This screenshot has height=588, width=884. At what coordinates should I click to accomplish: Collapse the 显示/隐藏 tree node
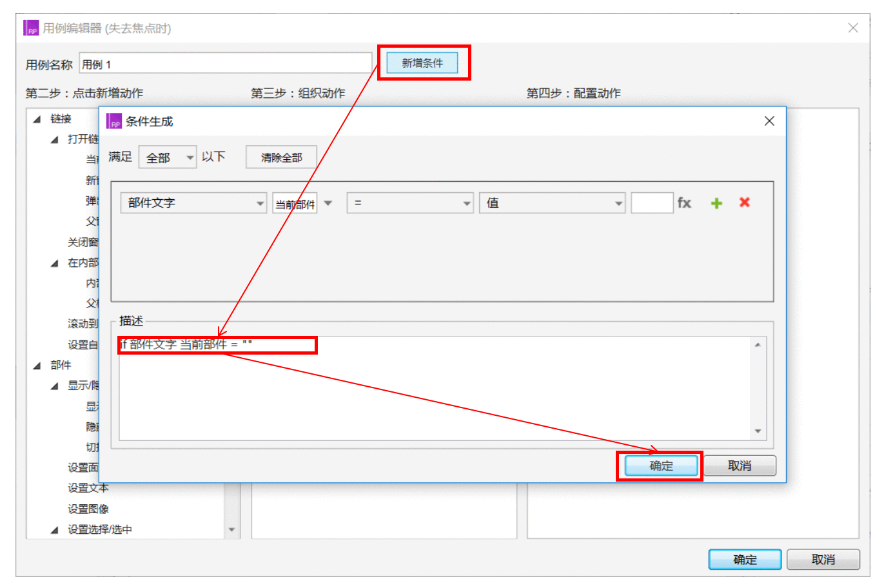54,386
